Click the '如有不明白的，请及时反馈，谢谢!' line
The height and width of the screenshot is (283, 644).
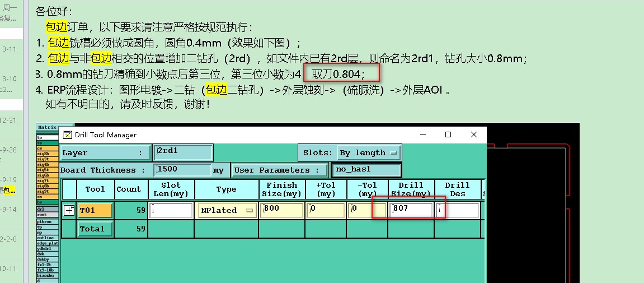[x=128, y=104]
